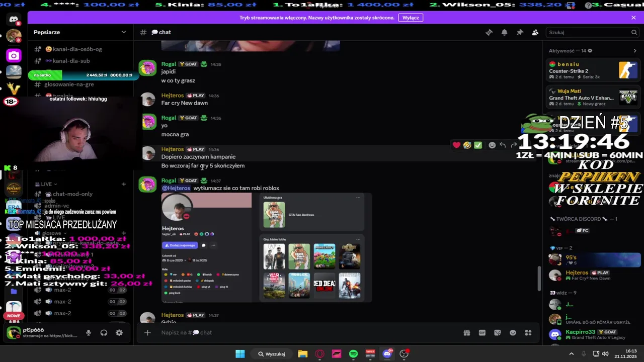
Task: Click the @Hejteros mention link
Action: click(176, 188)
